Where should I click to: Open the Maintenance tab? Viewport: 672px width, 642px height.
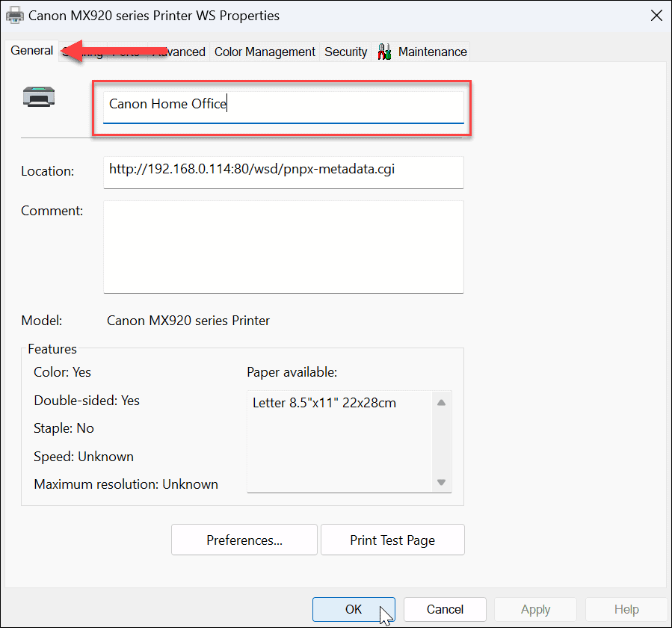[432, 52]
